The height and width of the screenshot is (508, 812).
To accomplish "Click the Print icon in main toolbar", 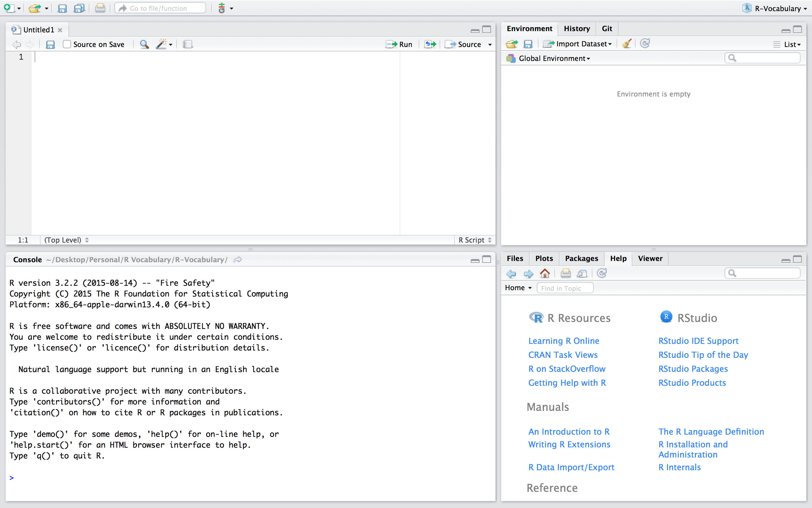I will pos(100,8).
